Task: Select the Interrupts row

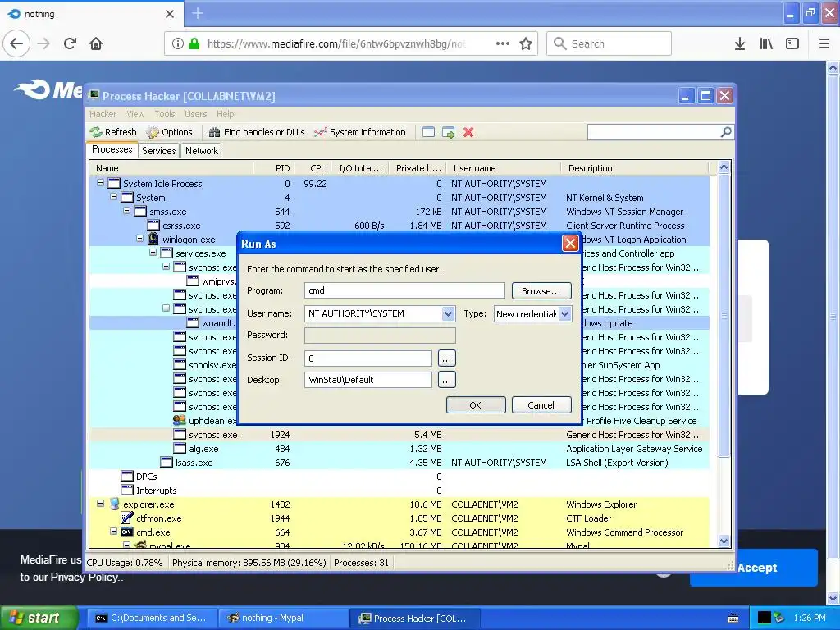Action: click(399, 491)
